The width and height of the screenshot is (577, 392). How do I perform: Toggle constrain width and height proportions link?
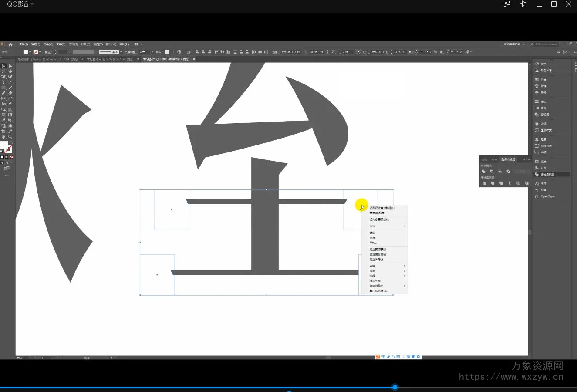[x=435, y=52]
